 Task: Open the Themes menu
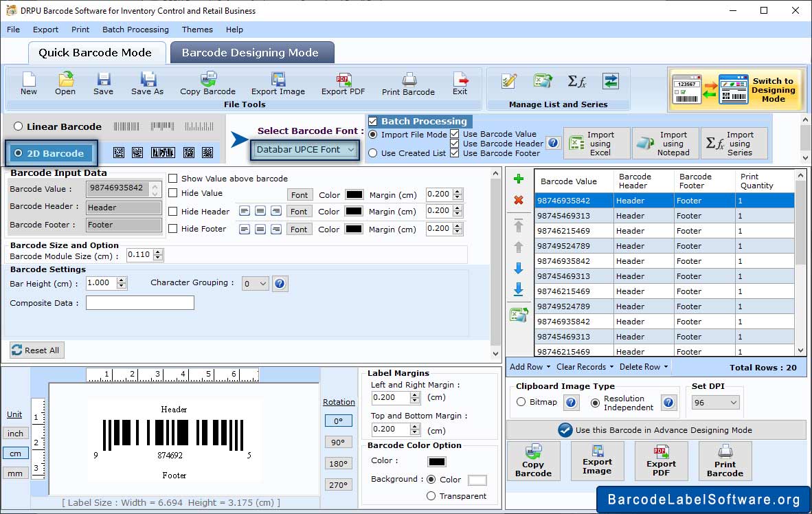[x=197, y=30]
